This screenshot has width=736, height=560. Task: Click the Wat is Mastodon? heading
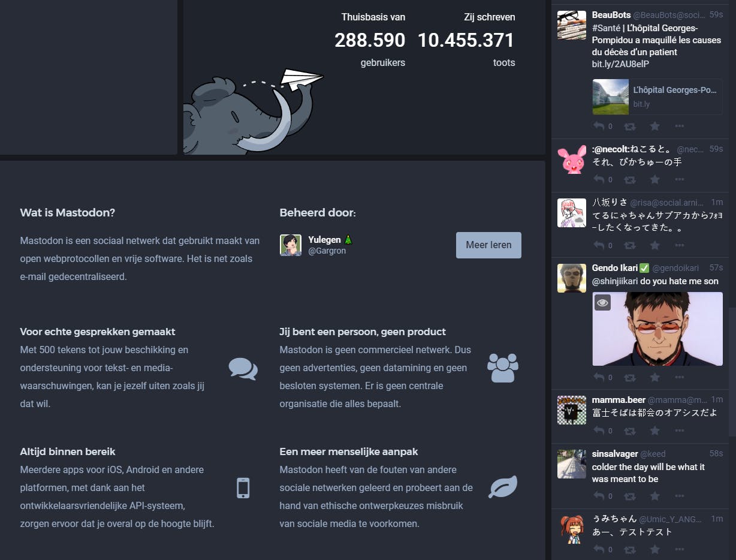click(67, 213)
